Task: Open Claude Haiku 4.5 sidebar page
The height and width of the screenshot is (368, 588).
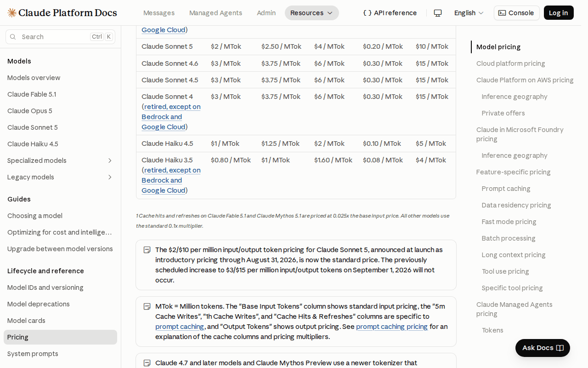Action: (x=60, y=144)
